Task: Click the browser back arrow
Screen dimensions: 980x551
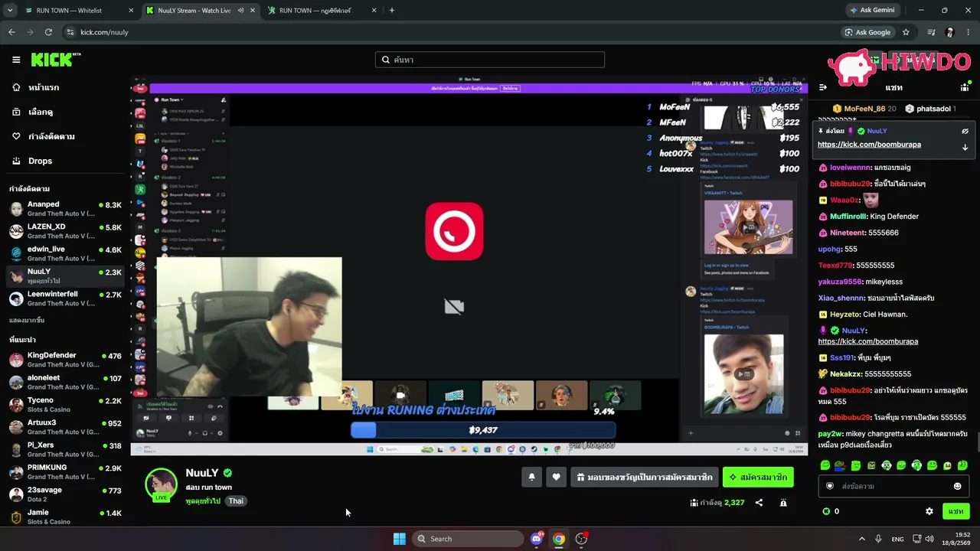Action: [11, 32]
